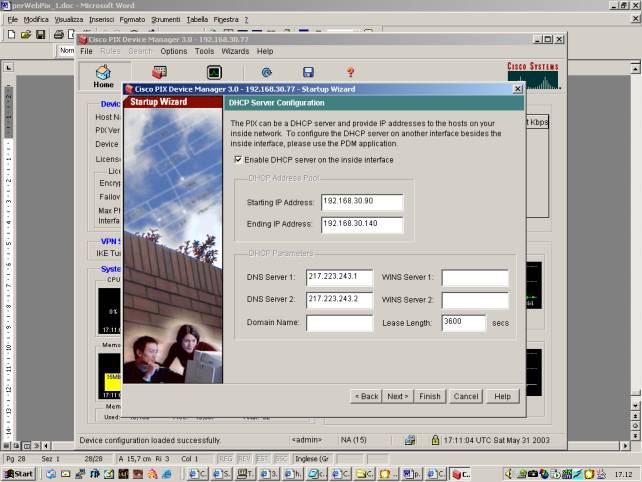Open Word's File menu

coord(13,19)
